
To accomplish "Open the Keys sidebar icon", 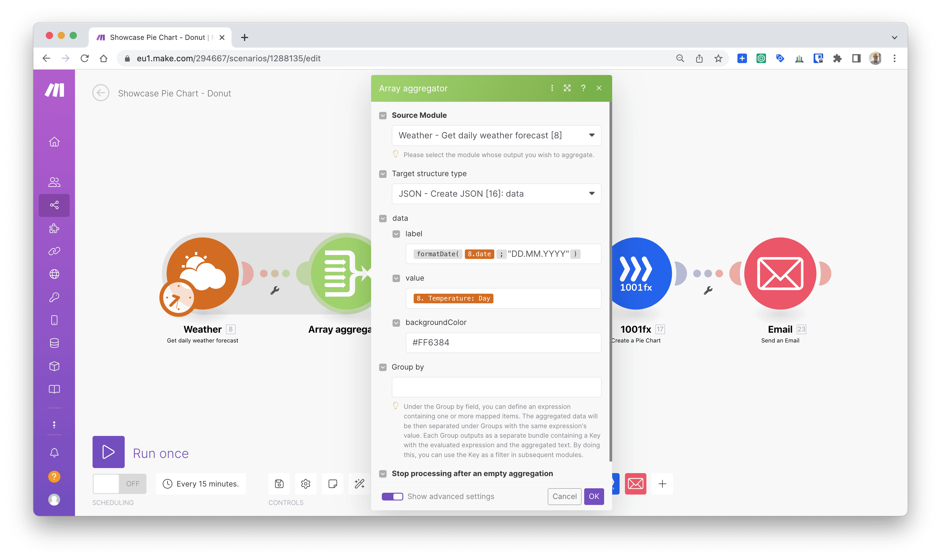I will [54, 297].
